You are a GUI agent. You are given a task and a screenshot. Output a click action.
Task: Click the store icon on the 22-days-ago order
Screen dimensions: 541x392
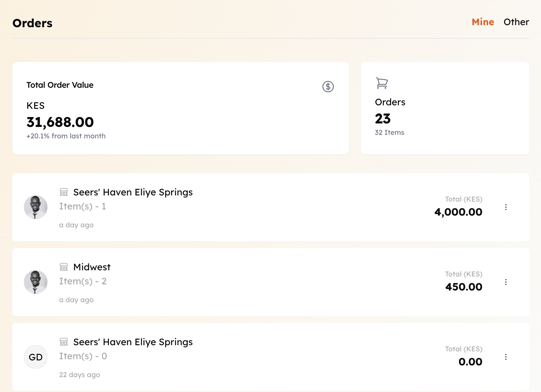(x=64, y=342)
